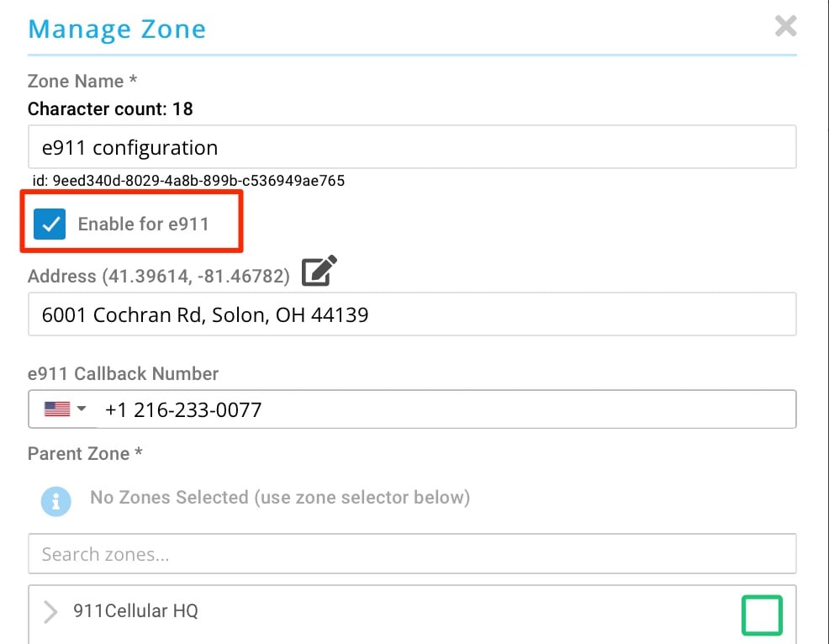Click the Manage Zone dialog title
Image resolution: width=829 pixels, height=644 pixels.
point(117,29)
